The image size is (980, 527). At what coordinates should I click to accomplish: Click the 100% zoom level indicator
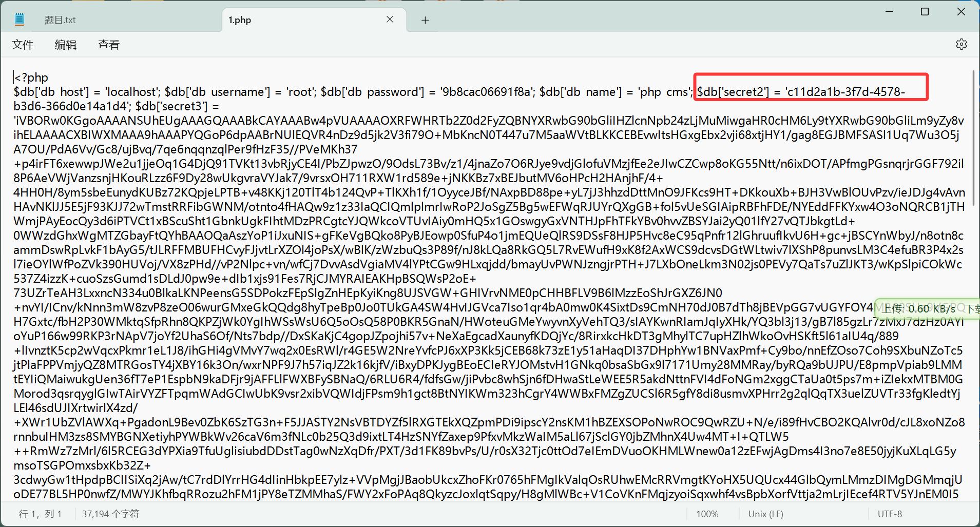[707, 514]
